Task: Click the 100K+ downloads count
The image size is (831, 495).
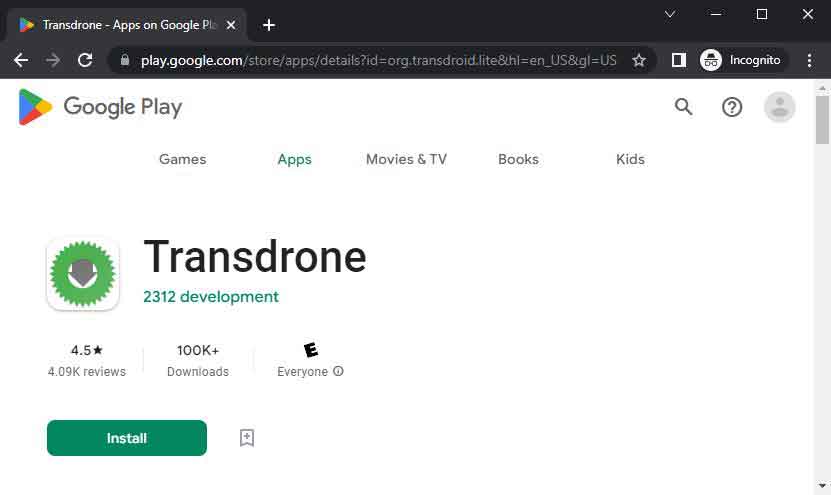Action: coord(198,350)
